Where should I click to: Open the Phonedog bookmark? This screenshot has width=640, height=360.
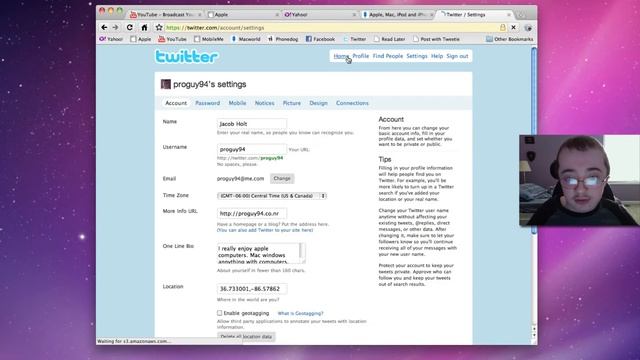coord(283,39)
